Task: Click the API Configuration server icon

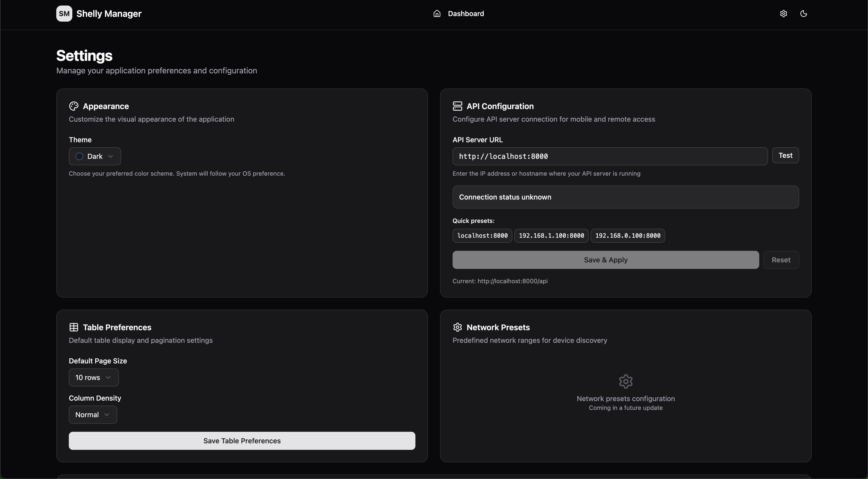Action: pyautogui.click(x=457, y=106)
